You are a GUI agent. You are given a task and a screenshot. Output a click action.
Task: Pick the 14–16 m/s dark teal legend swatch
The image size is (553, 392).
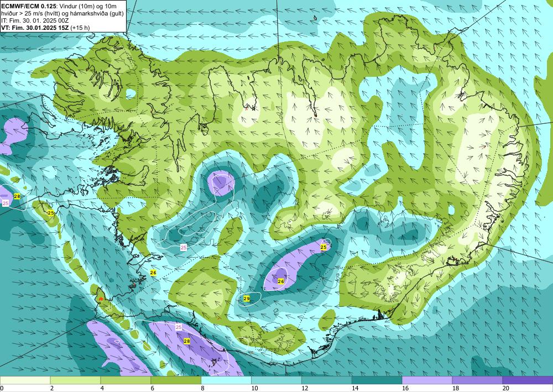click(377, 380)
